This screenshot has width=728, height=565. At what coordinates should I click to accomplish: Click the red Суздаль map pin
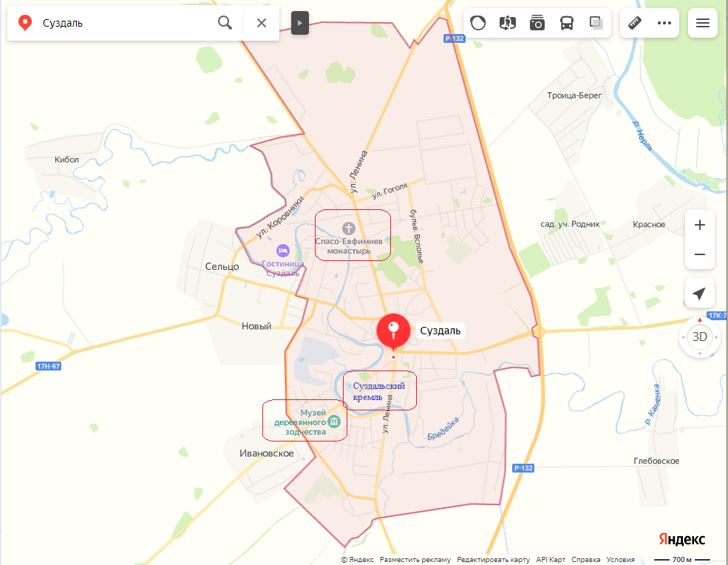[393, 331]
